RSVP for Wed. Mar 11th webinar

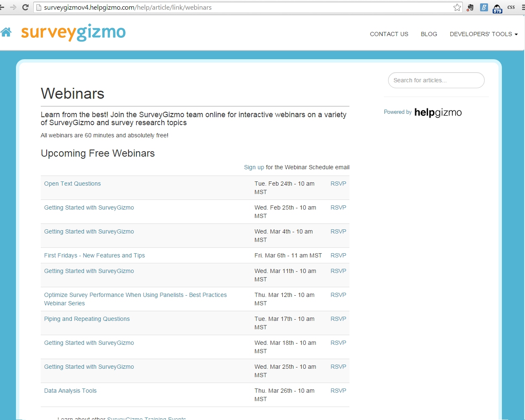(x=338, y=271)
